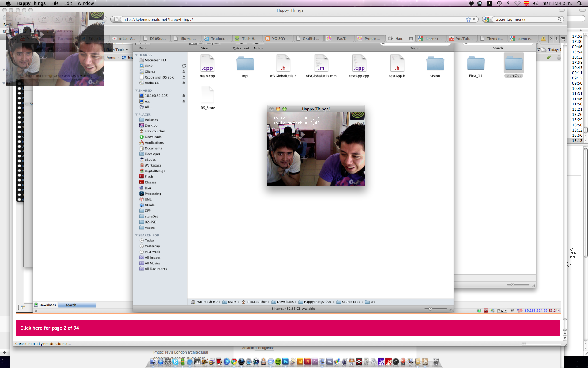
Task: Open Skype from the Dock
Action: pos(175,362)
